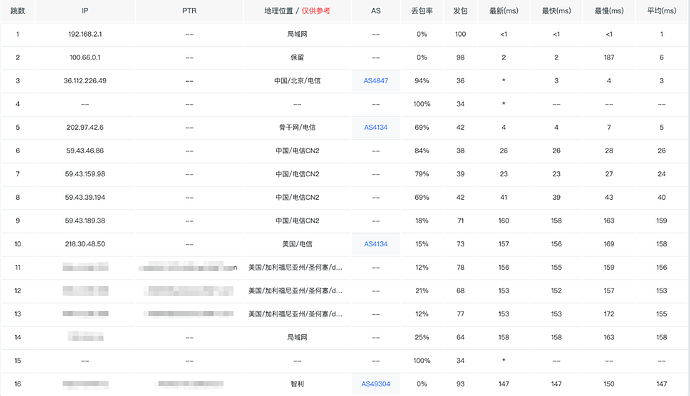Click the 79% packet loss value
The height and width of the screenshot is (396, 690).
(x=422, y=174)
